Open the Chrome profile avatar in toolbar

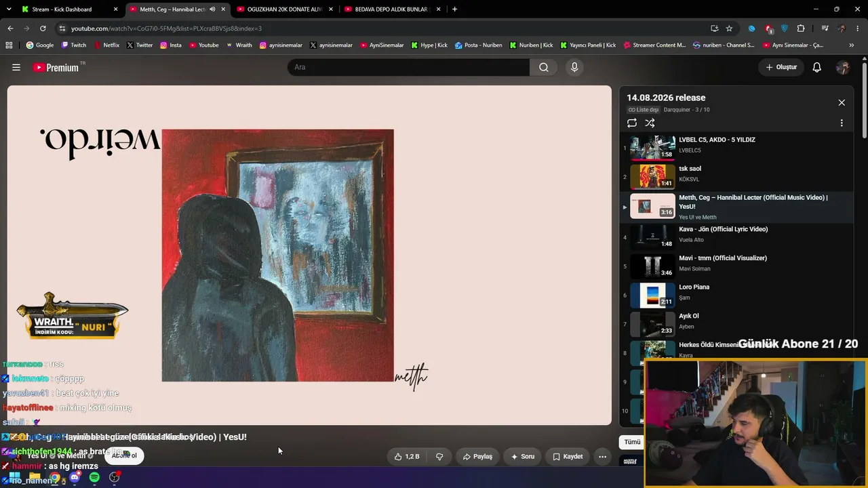[x=842, y=28]
